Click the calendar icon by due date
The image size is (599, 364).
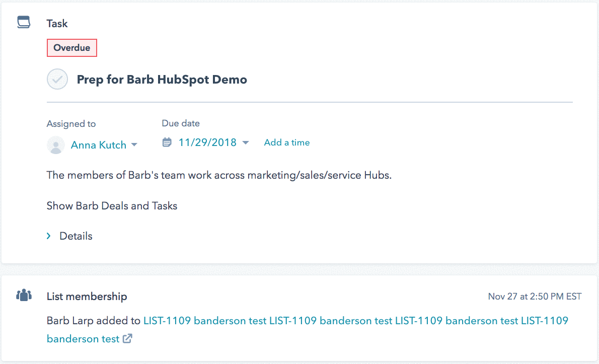point(167,142)
